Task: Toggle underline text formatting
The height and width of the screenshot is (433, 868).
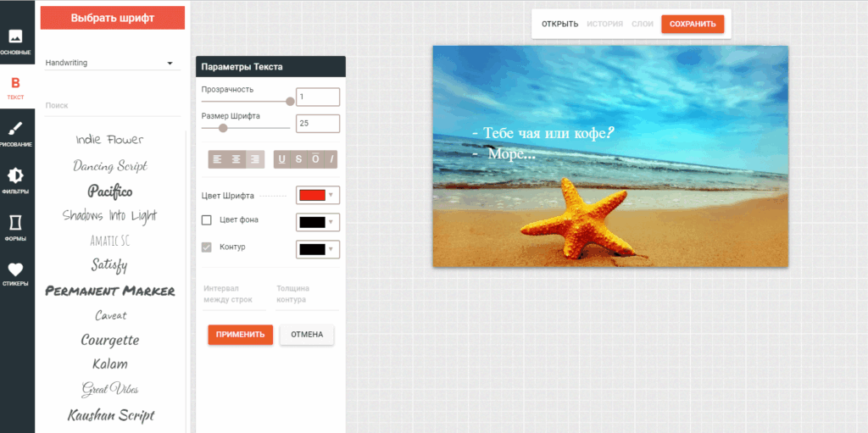Action: [x=282, y=159]
